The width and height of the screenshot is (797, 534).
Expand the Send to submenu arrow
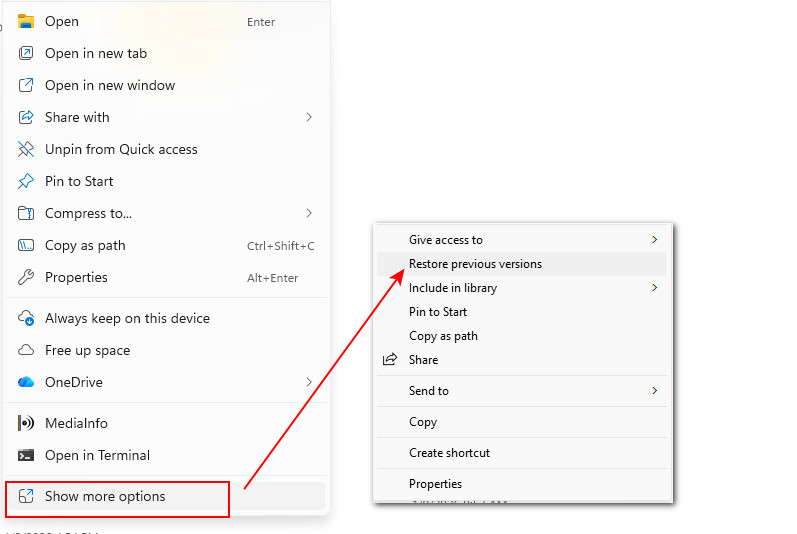coord(655,390)
